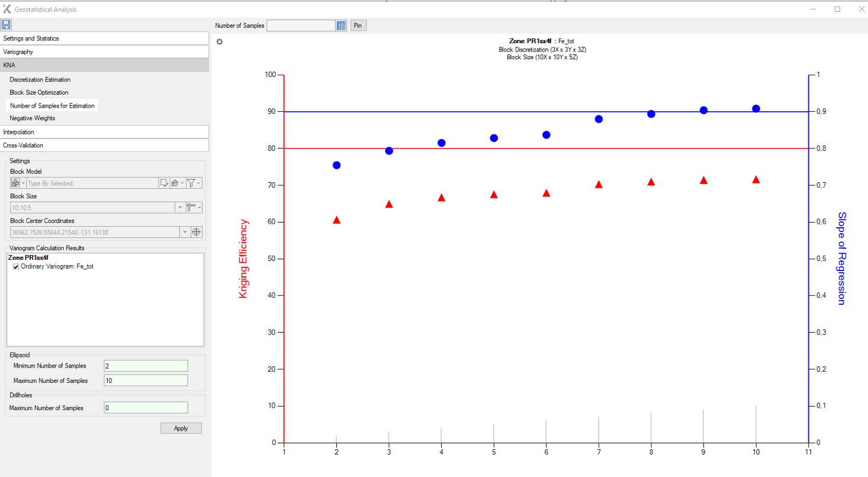This screenshot has width=868, height=477.
Task: Click the select-by-rectangle icon in Block Model row
Action: pos(164,183)
